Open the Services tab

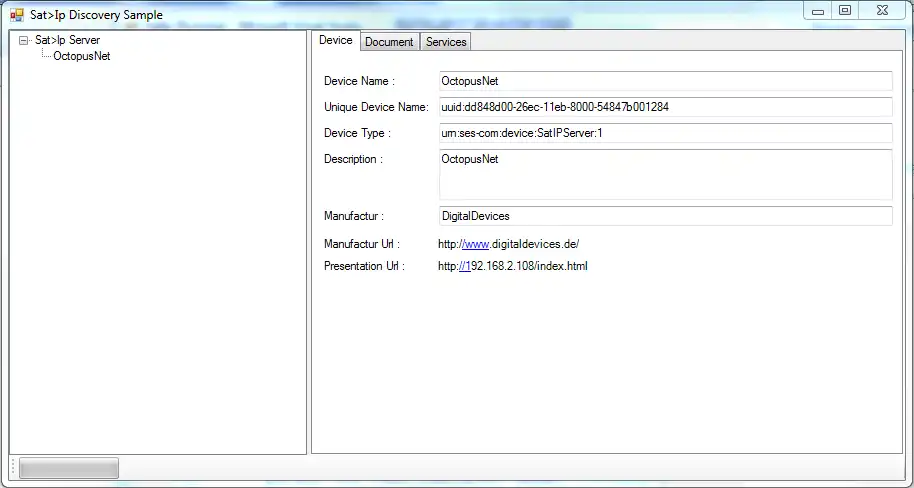446,42
